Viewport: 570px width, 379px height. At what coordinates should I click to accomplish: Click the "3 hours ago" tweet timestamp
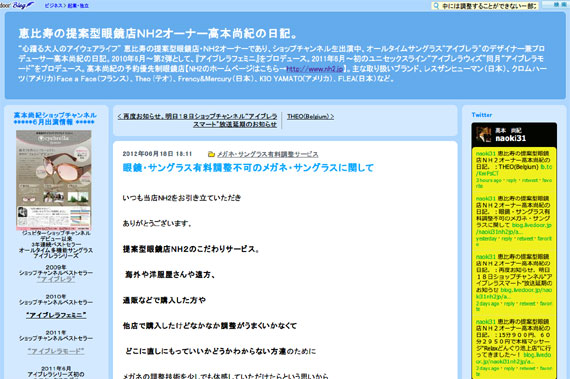489,180
